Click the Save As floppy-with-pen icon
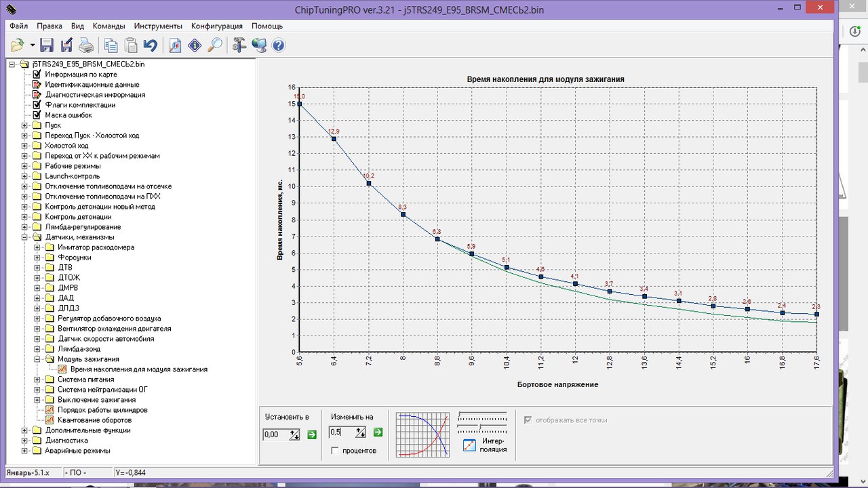Image resolution: width=868 pixels, height=488 pixels. (x=66, y=45)
